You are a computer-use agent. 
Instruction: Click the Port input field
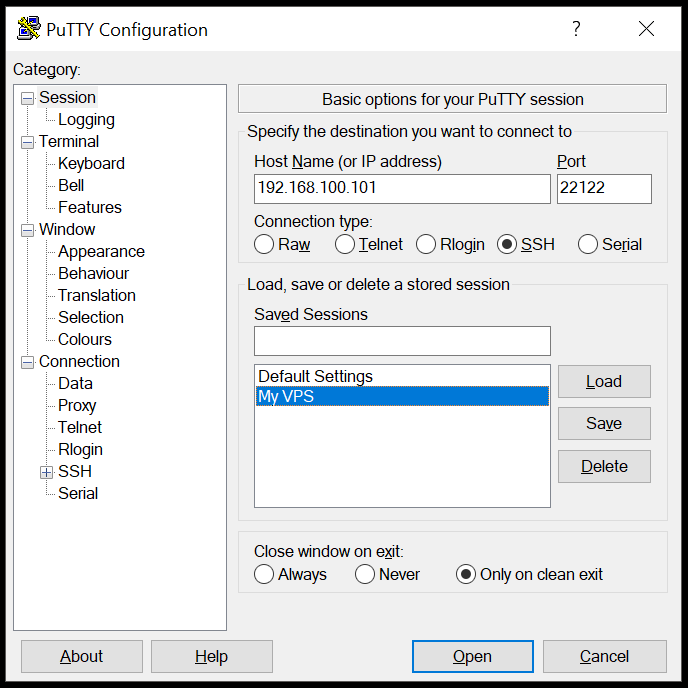(604, 189)
